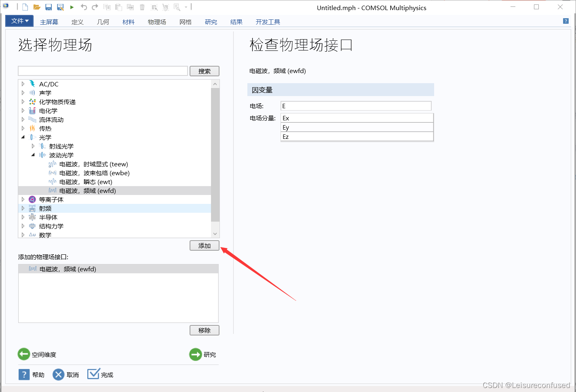Image resolution: width=576 pixels, height=392 pixels.
Task: Select 电磁波，波束包络 (ewbe) interface
Action: pos(95,173)
